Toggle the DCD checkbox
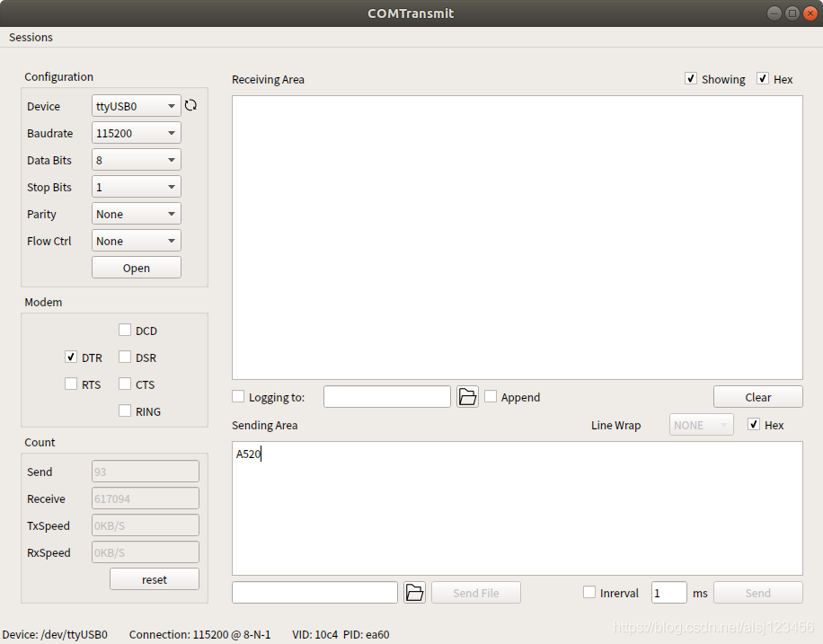This screenshot has height=644, width=823. pyautogui.click(x=124, y=331)
